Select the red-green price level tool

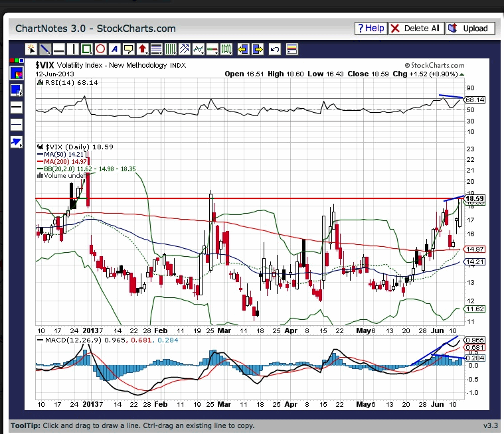tap(212, 49)
